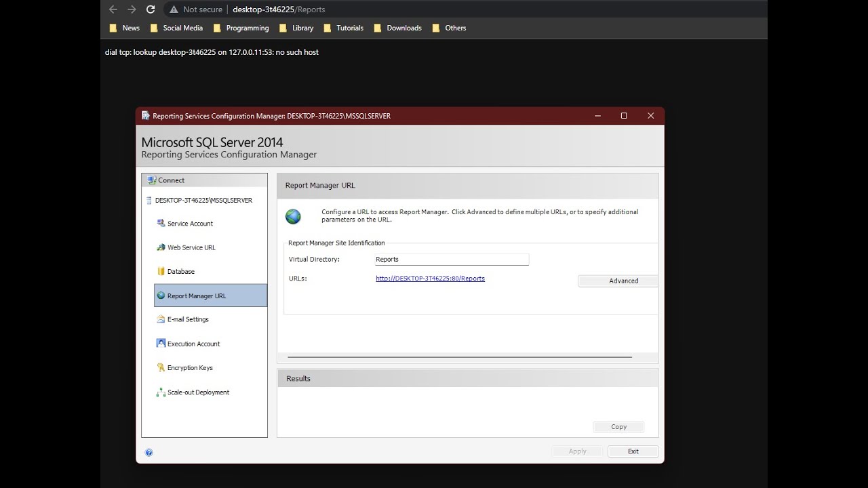Screen dimensions: 868x488
Task: Click the Results panel header
Action: click(468, 378)
